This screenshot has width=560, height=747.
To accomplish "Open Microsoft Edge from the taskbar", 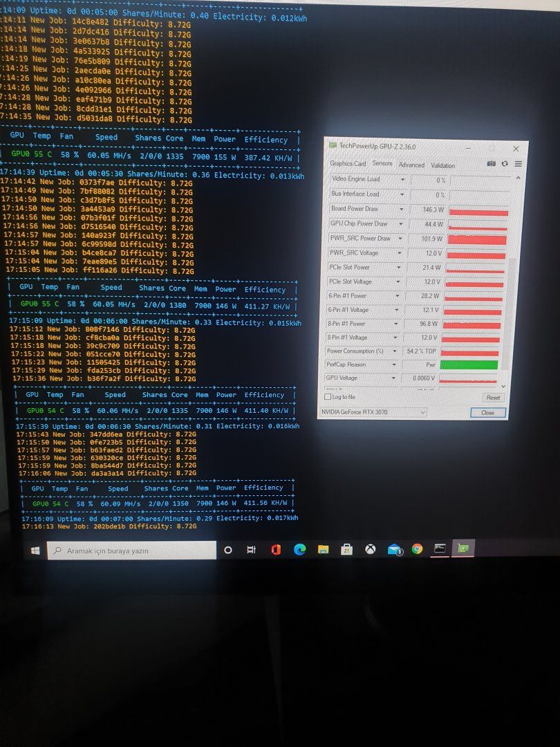I will [299, 549].
